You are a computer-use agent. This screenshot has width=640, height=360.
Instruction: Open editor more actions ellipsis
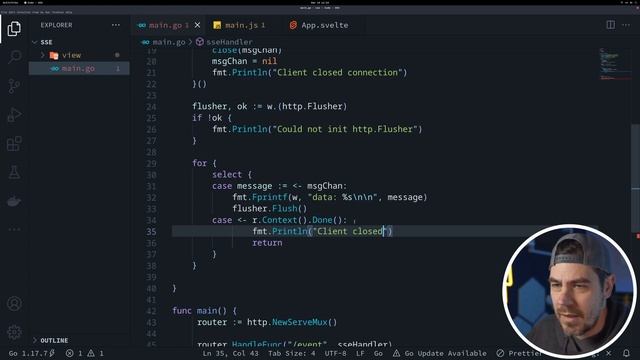(626, 25)
